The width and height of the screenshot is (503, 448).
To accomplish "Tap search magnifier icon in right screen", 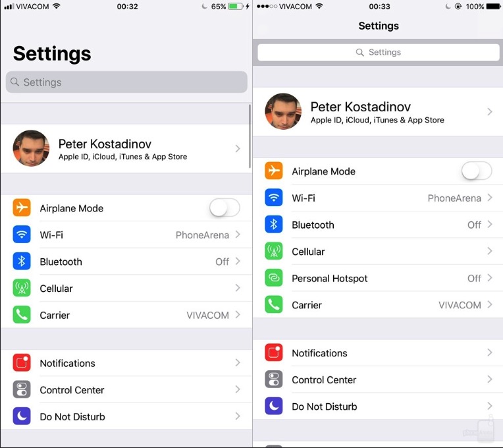I will [x=360, y=52].
